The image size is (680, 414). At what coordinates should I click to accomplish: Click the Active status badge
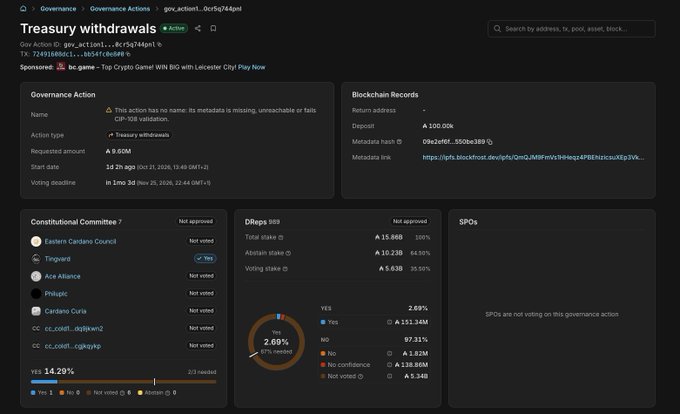click(x=174, y=28)
